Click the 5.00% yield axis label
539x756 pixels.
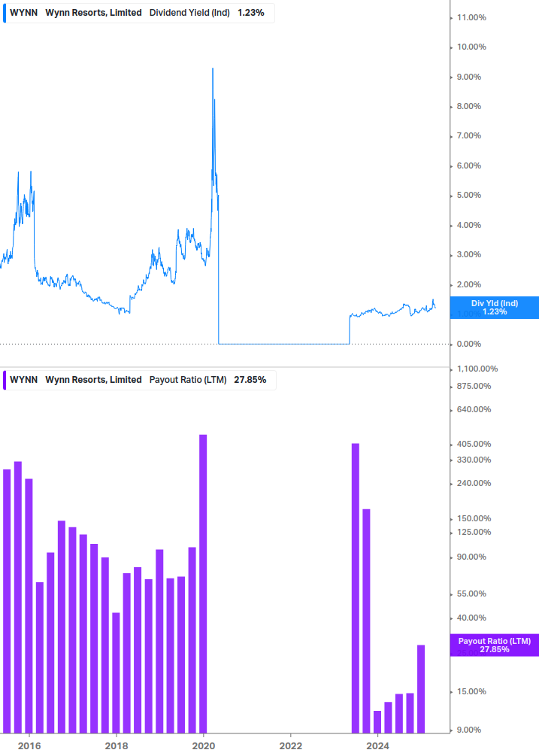click(469, 195)
